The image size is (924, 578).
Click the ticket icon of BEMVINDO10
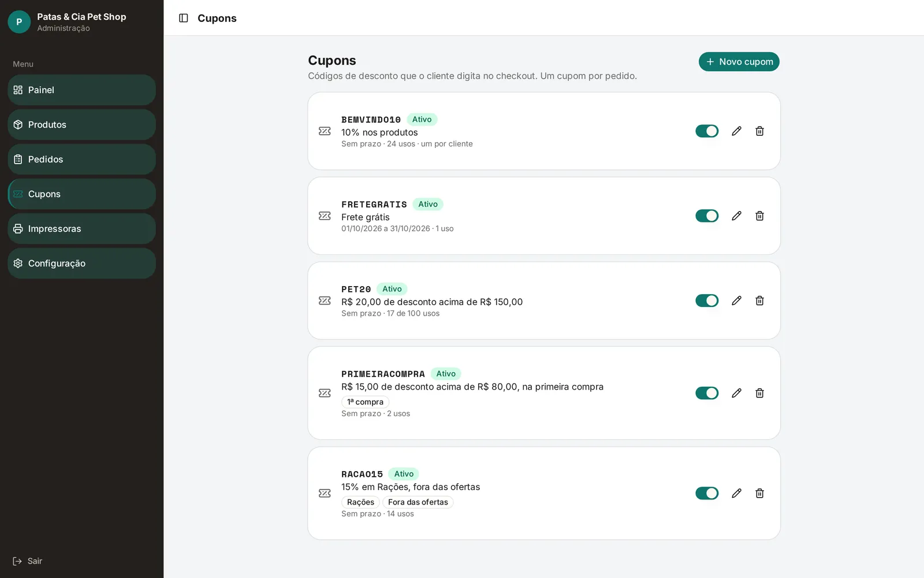[x=325, y=131]
